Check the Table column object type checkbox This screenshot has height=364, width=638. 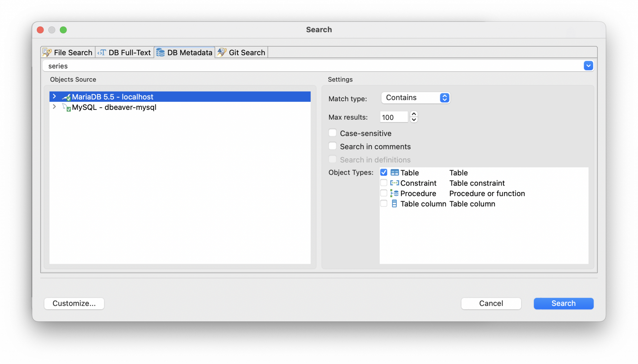pyautogui.click(x=384, y=203)
